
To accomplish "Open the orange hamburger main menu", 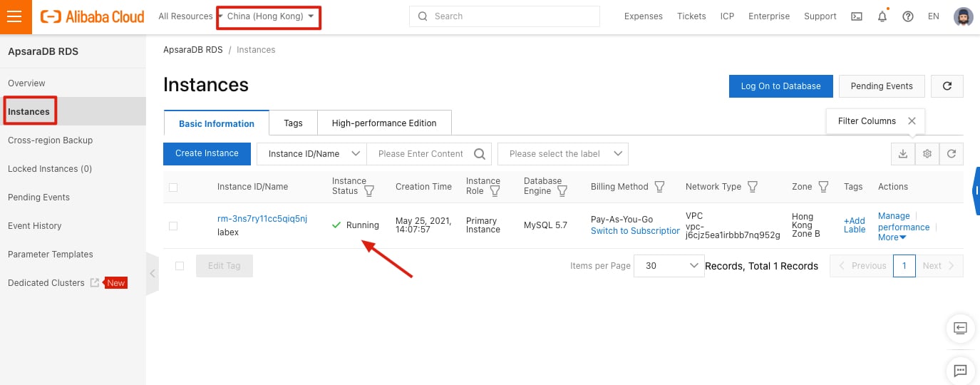I will pyautogui.click(x=14, y=16).
